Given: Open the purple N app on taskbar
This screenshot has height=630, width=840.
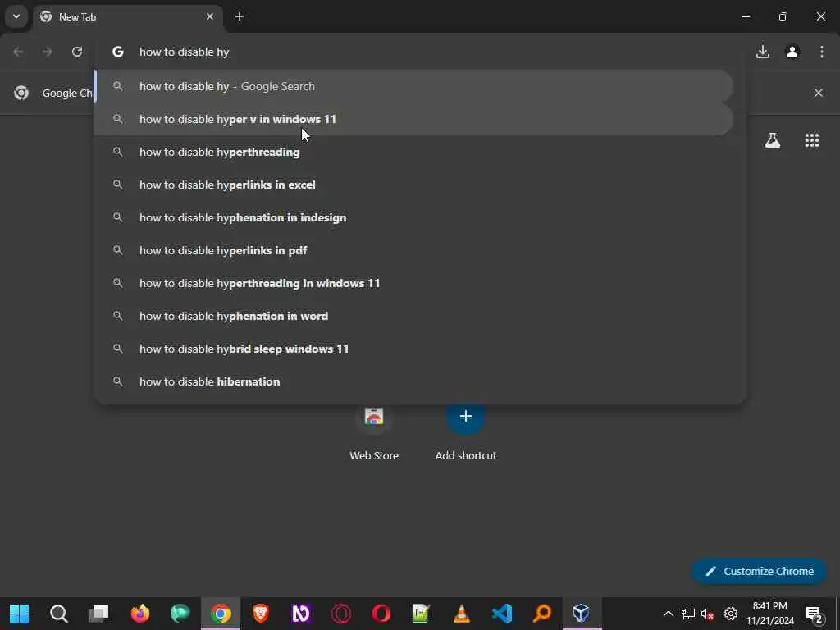Looking at the screenshot, I should point(300,614).
